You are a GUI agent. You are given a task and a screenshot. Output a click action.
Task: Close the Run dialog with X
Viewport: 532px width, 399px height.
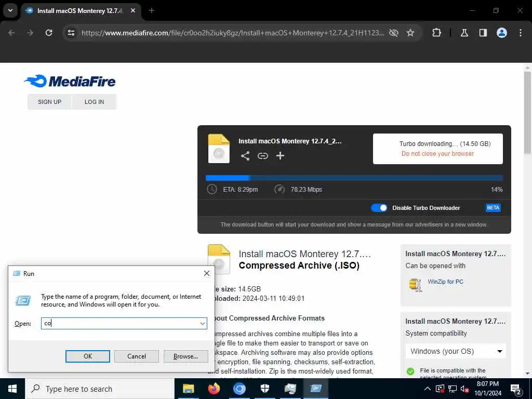pos(207,273)
